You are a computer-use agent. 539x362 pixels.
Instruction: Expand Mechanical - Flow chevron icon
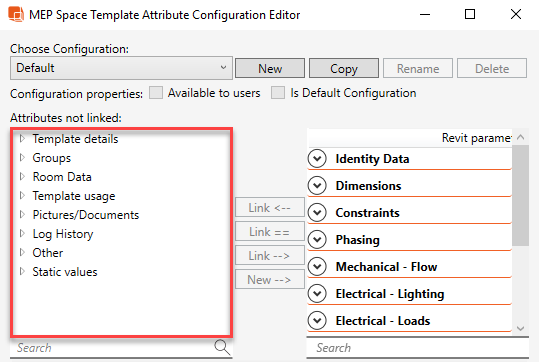pyautogui.click(x=317, y=267)
